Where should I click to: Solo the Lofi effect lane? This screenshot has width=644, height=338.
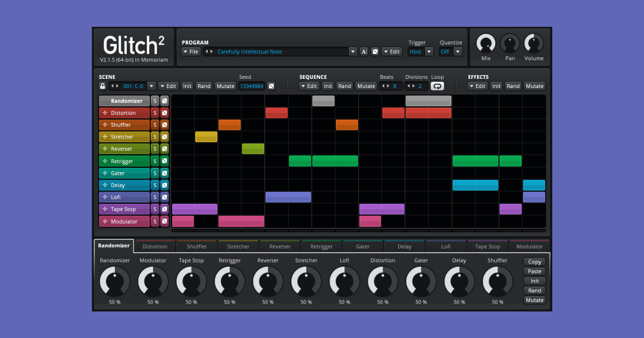[155, 197]
